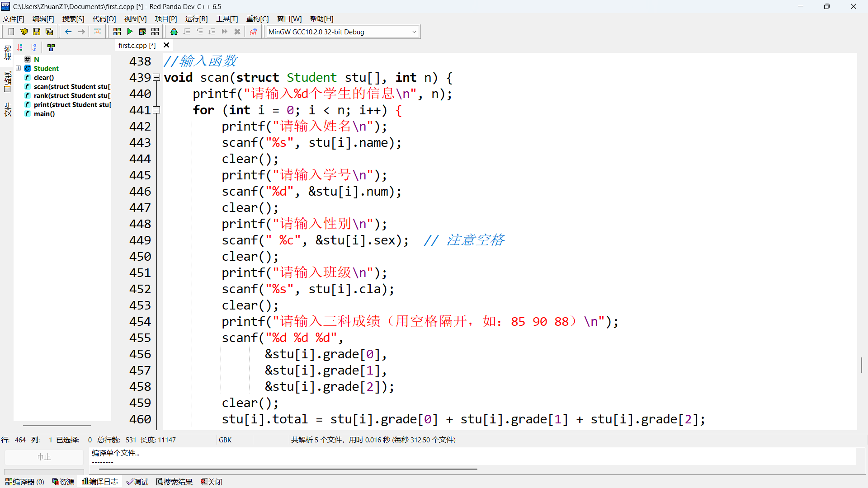Switch to the 编译日志 tab
The image size is (868, 488).
[x=100, y=482]
